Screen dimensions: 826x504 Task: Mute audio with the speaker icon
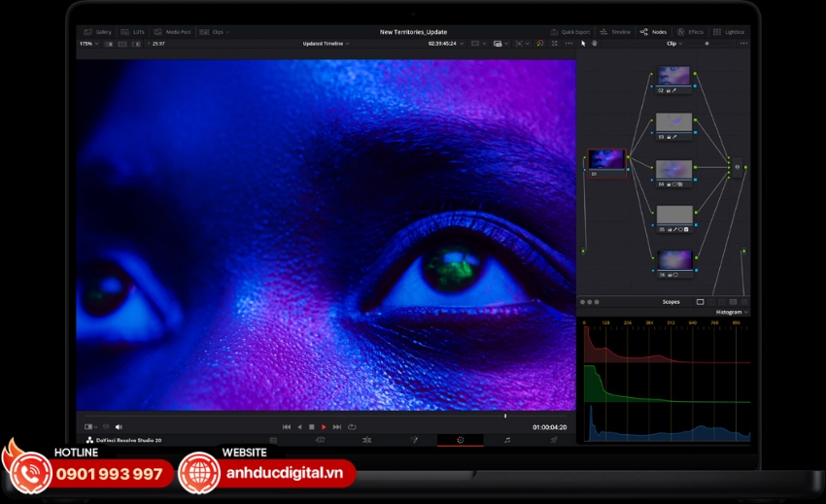(x=119, y=426)
